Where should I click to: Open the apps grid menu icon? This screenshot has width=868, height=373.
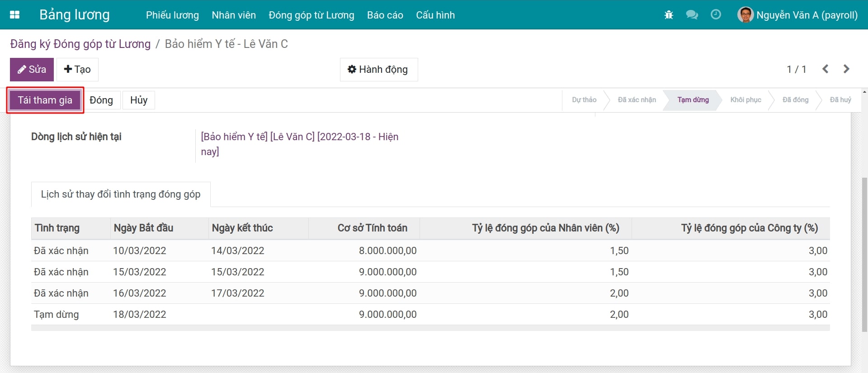[14, 15]
